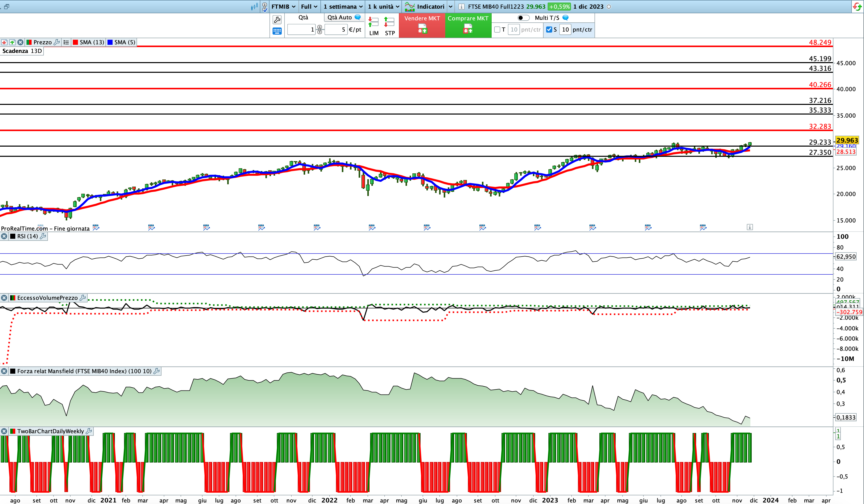Viewport: 864px width, 504px height.
Task: Uncheck the S stop checkbox
Action: coord(549,30)
